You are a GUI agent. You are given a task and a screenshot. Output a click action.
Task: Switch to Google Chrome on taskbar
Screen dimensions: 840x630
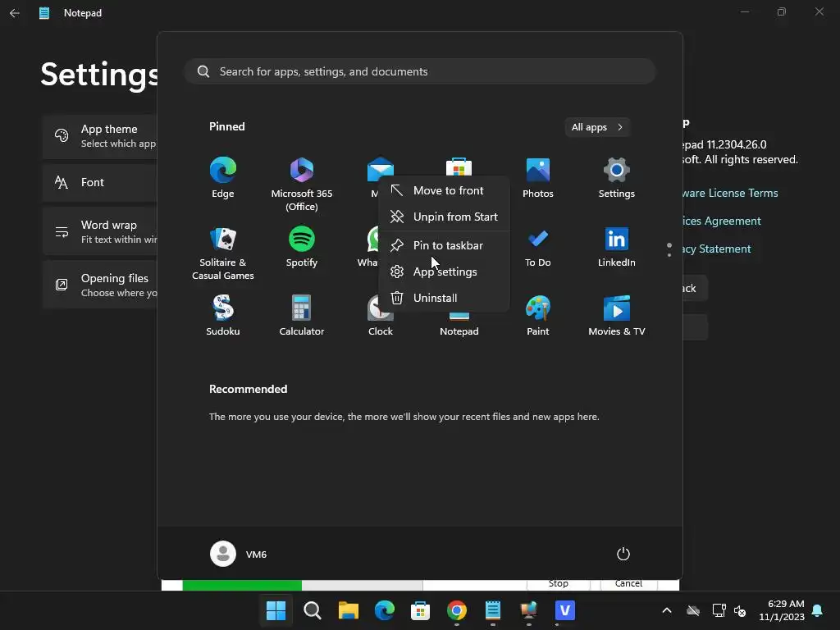point(456,610)
